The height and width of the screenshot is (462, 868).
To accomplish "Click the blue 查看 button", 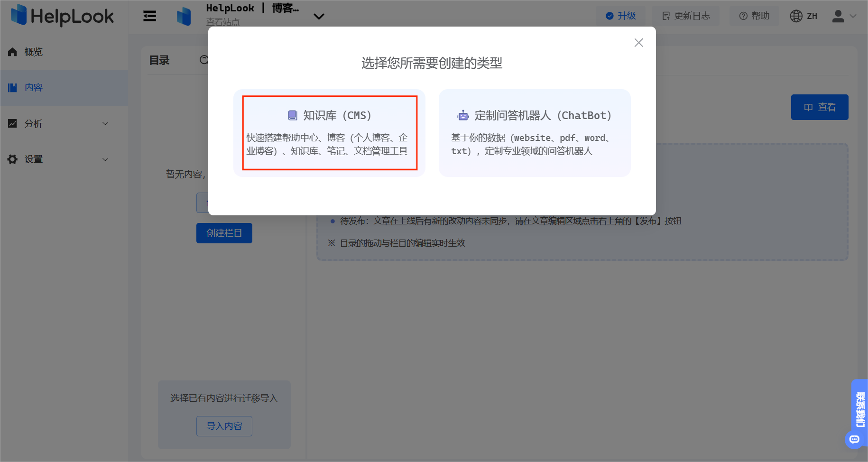I will [820, 107].
